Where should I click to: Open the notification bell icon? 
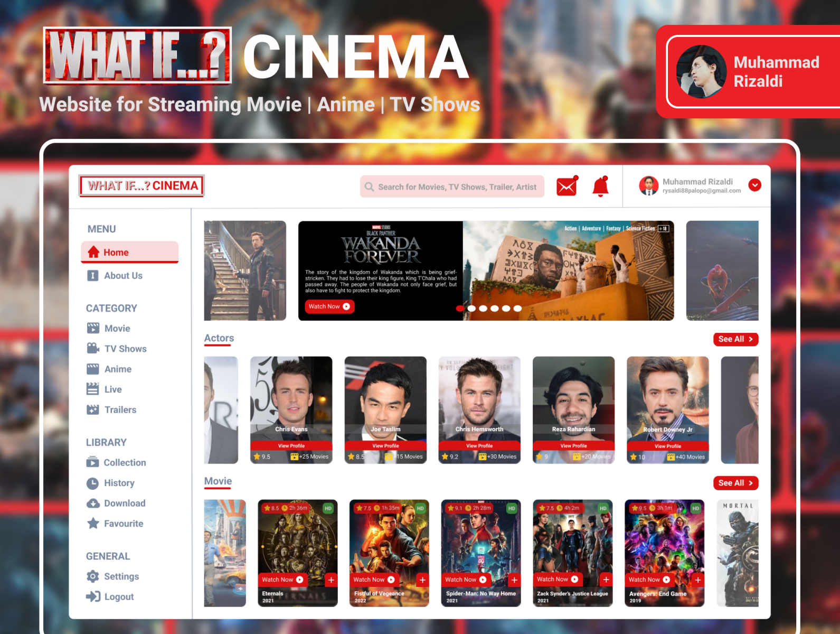pyautogui.click(x=600, y=186)
